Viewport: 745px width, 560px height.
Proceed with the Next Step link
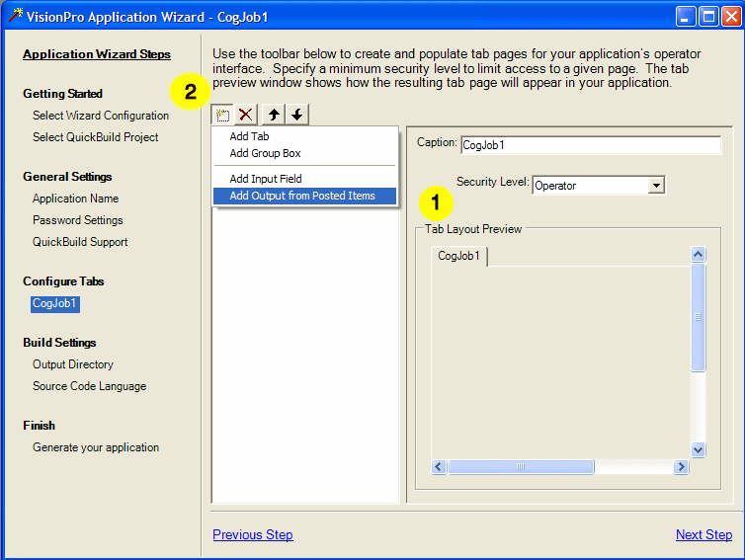coord(704,534)
